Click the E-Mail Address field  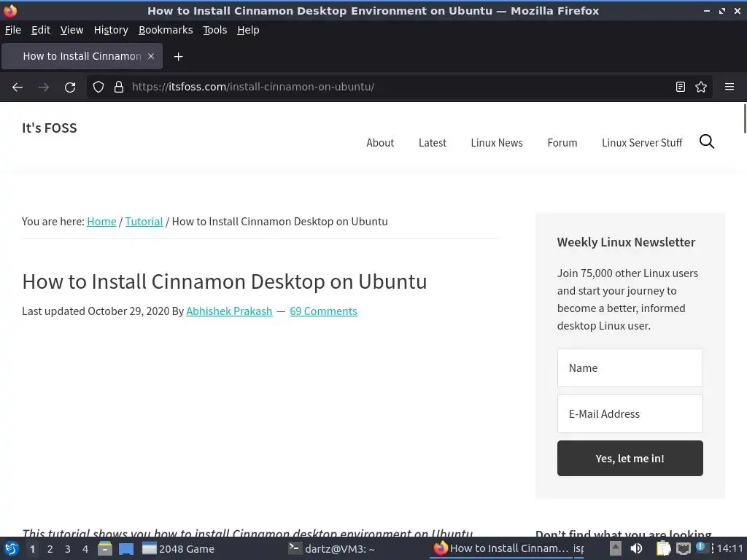coord(630,414)
